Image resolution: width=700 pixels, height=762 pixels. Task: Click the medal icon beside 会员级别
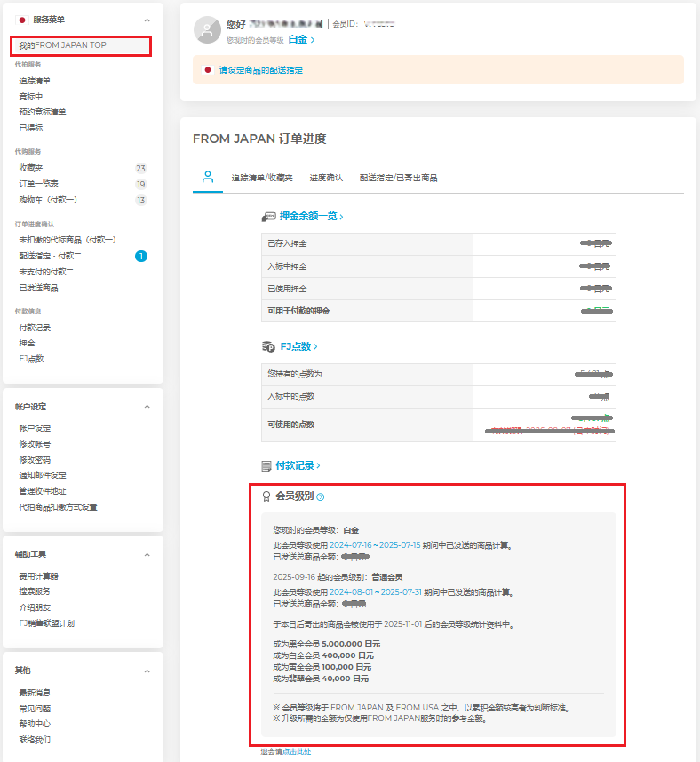[266, 496]
